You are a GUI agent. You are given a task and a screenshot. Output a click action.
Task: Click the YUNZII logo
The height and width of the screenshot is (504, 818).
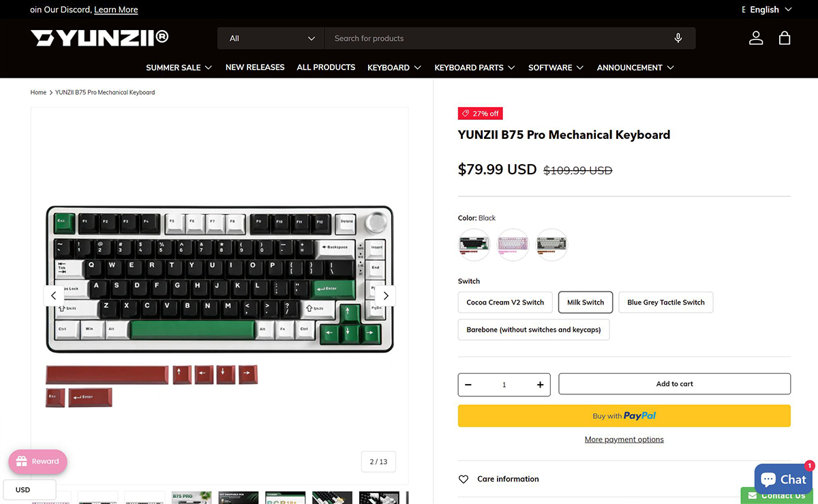pos(100,37)
